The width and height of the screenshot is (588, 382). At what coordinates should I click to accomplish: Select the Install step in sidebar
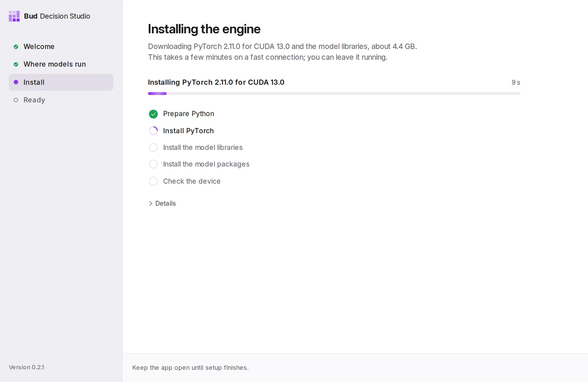coord(61,82)
